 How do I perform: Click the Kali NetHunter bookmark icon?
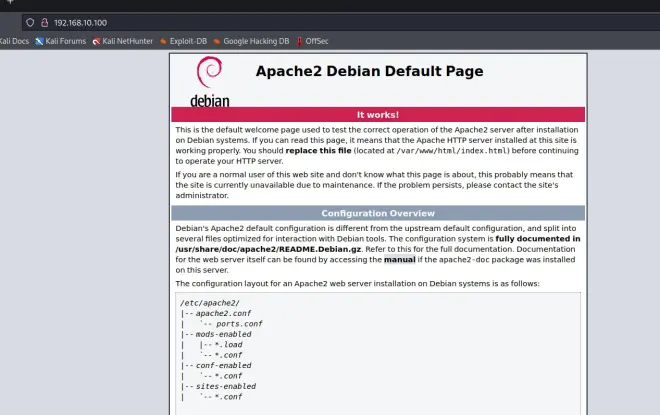pyautogui.click(x=96, y=41)
